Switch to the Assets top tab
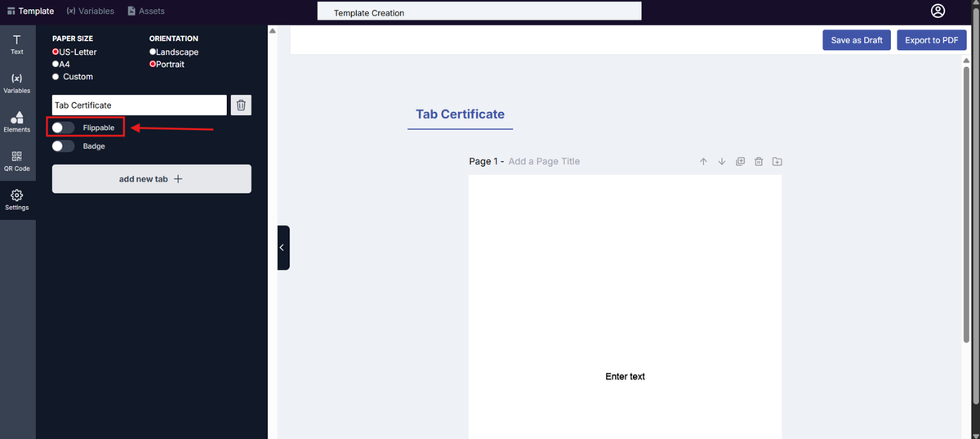Screen dimensions: 980x439 point(146,11)
